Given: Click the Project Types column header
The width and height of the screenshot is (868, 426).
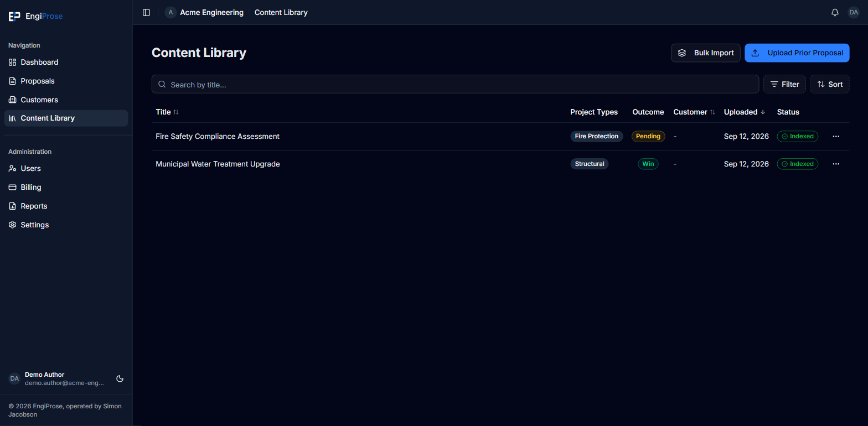Looking at the screenshot, I should 594,112.
